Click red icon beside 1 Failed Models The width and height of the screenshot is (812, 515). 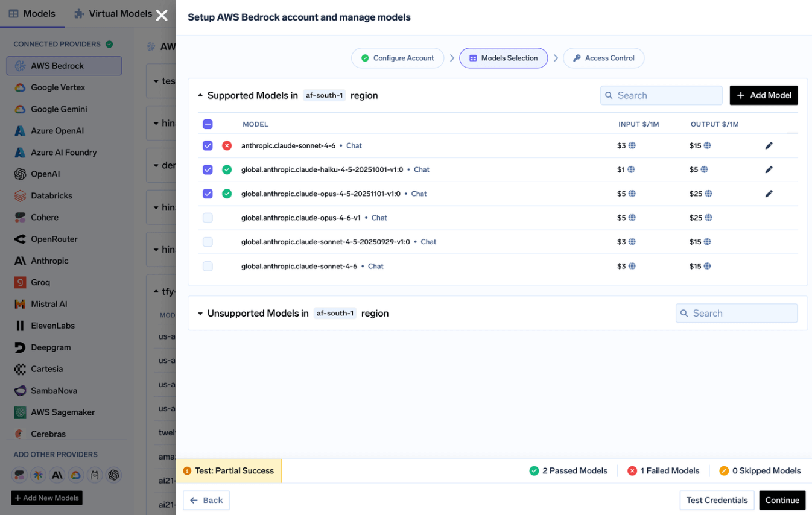point(632,471)
